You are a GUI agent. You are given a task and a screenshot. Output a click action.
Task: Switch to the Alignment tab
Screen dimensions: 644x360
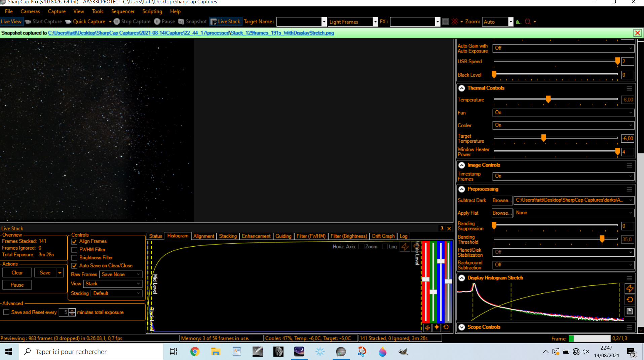(203, 236)
